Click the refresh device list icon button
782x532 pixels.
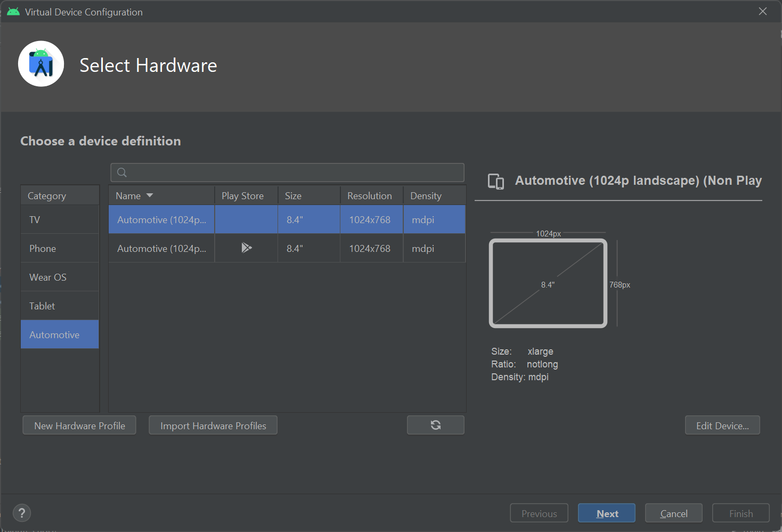click(x=436, y=425)
